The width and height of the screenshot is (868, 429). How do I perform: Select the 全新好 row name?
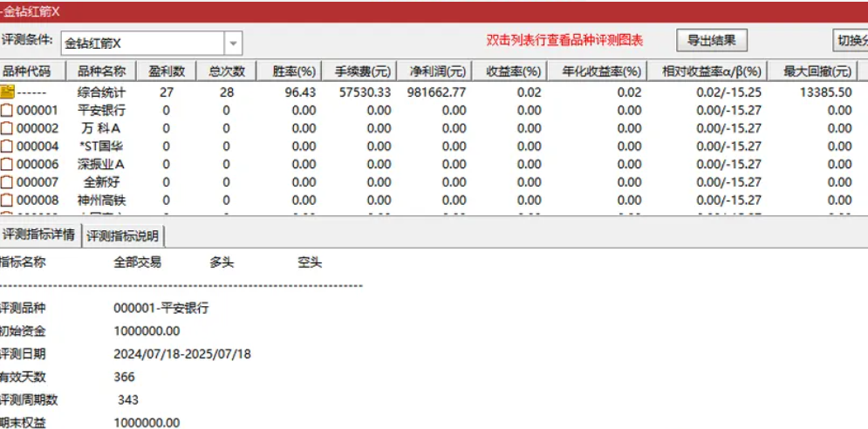pyautogui.click(x=101, y=182)
